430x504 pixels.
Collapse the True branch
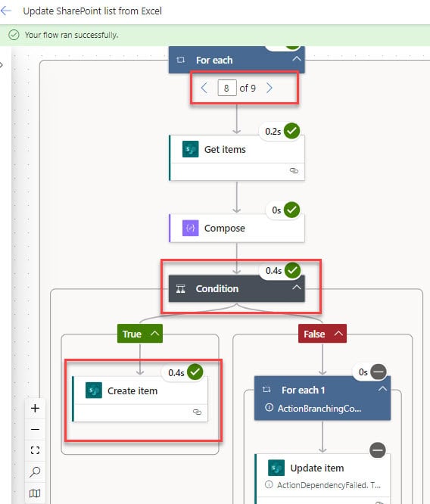pyautogui.click(x=154, y=333)
